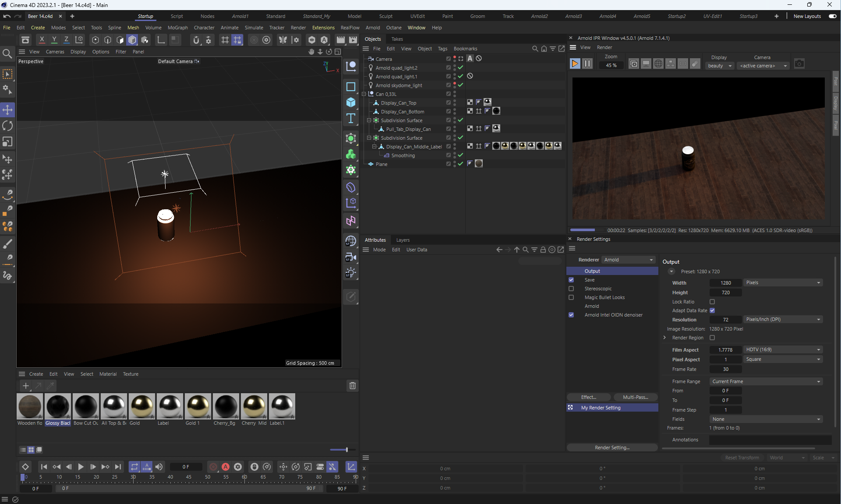Uncheck the Arnold Intel OIDN denoiser
This screenshot has height=504, width=841.
(571, 315)
